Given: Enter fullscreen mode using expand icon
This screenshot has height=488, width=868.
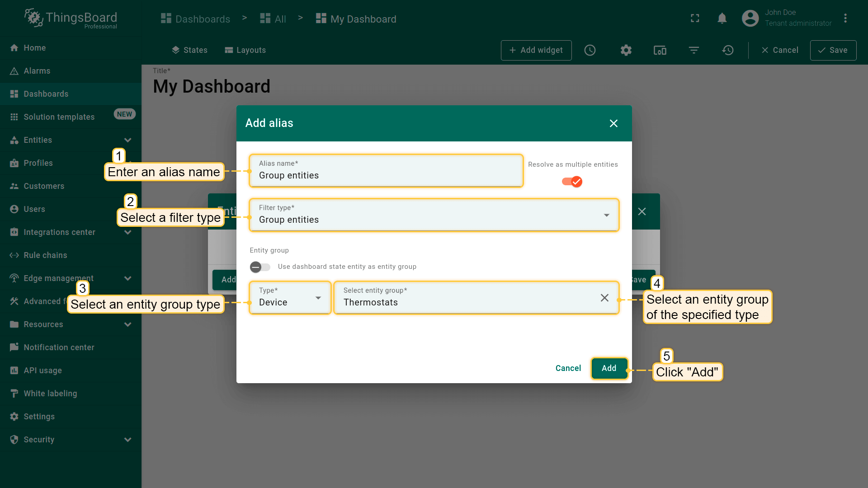Looking at the screenshot, I should 695,19.
